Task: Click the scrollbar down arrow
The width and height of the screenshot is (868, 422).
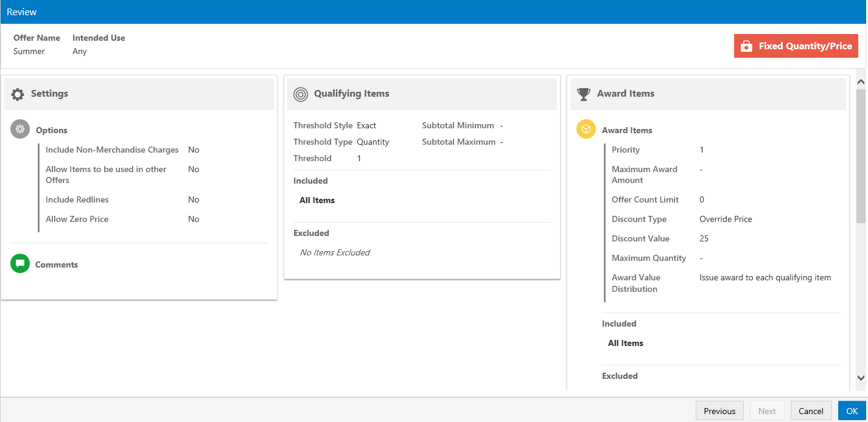Action: click(x=861, y=378)
